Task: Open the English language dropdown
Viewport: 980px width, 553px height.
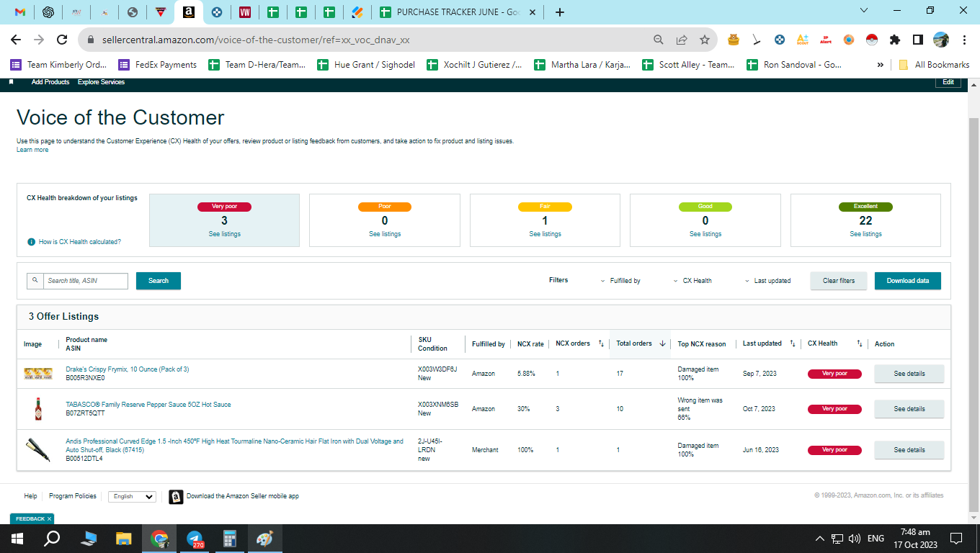Action: tap(132, 497)
